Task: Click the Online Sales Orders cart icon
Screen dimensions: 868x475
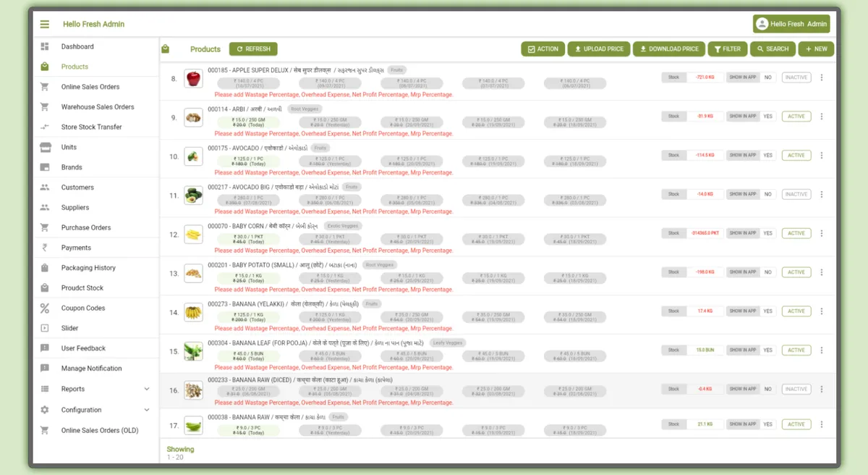Action: tap(45, 87)
